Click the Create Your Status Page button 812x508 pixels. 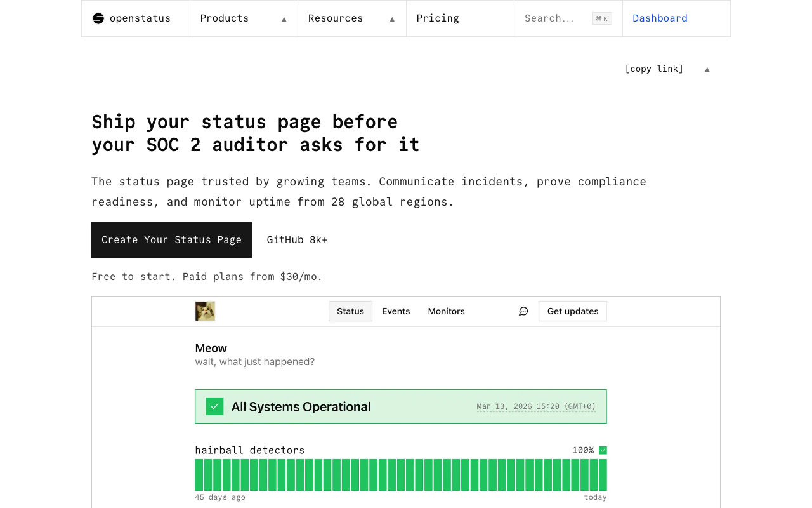pos(171,240)
